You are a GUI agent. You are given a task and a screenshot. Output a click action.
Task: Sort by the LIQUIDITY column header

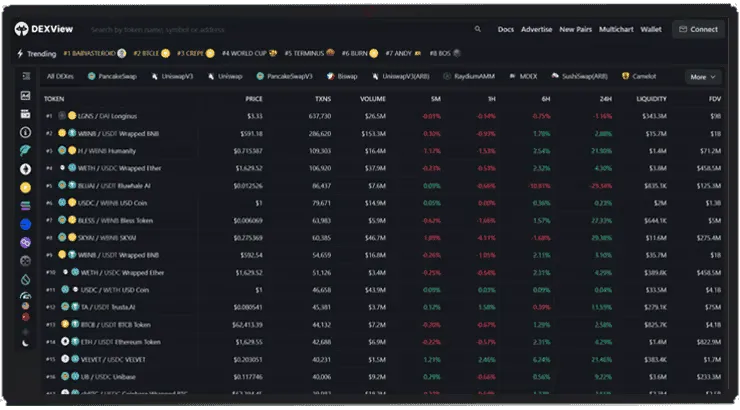coord(651,99)
